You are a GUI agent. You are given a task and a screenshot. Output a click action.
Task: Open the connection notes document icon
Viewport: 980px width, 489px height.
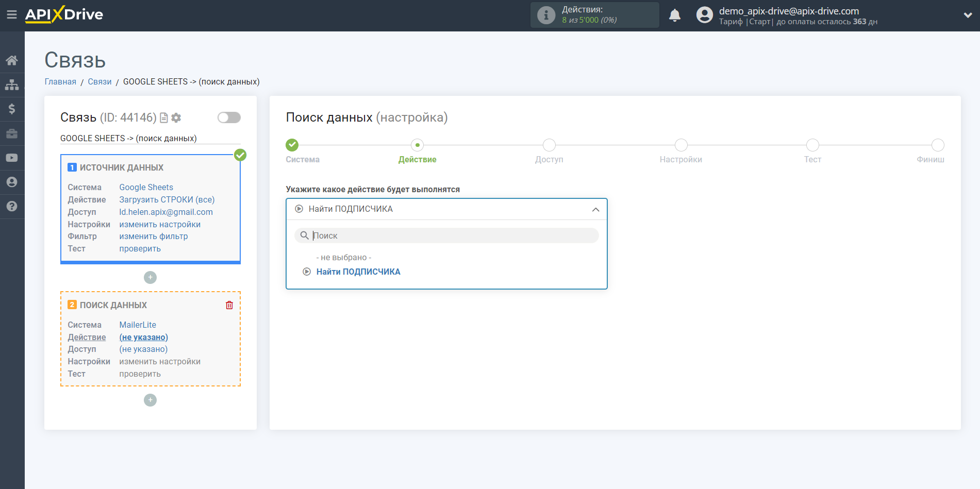164,118
